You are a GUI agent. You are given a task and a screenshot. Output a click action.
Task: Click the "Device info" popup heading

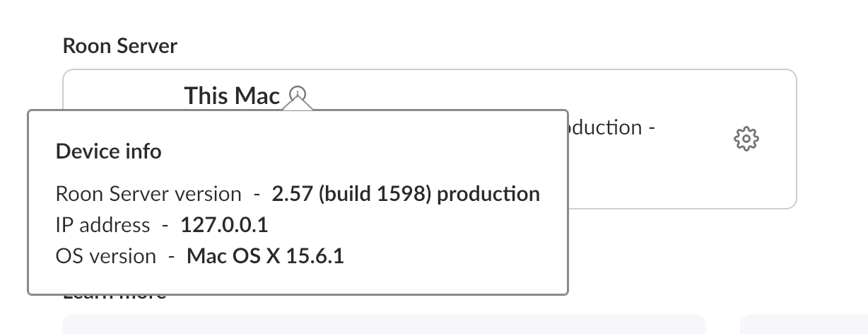108,151
